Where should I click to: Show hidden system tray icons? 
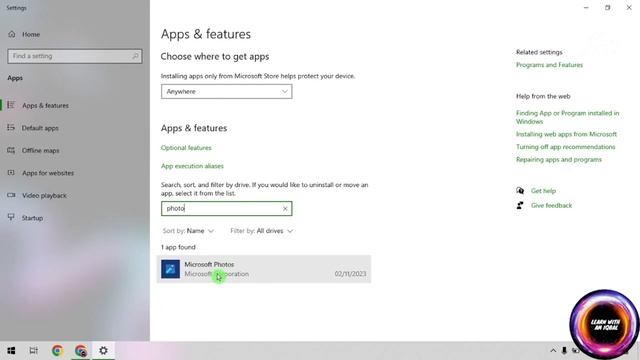click(x=553, y=351)
